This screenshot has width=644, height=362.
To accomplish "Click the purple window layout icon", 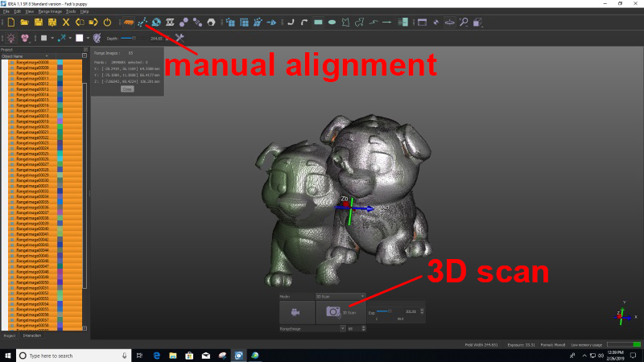I will click(422, 23).
